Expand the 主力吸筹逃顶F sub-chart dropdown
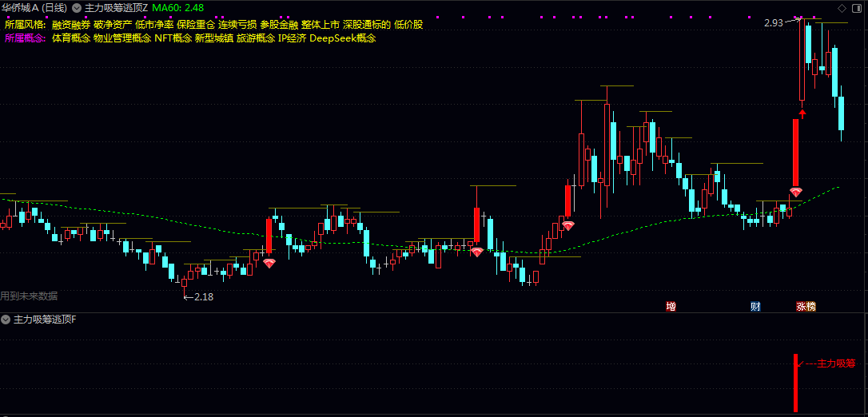Image resolution: width=868 pixels, height=417 pixels. tap(6, 319)
